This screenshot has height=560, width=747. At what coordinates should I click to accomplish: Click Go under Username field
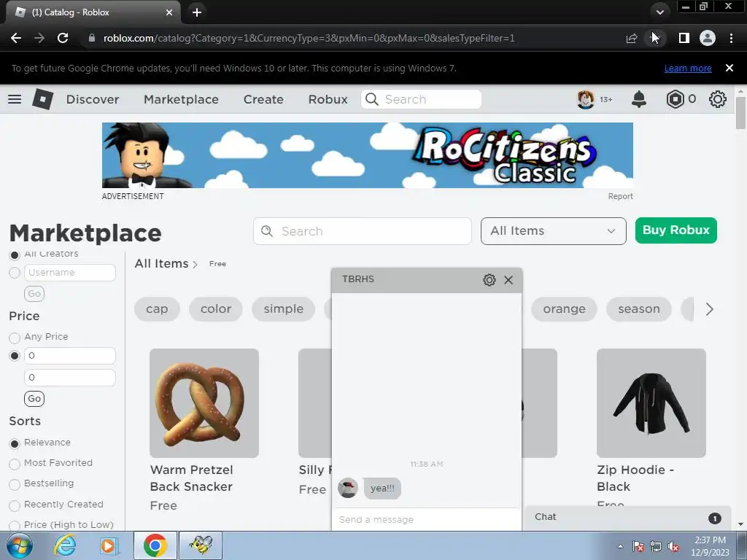[34, 294]
